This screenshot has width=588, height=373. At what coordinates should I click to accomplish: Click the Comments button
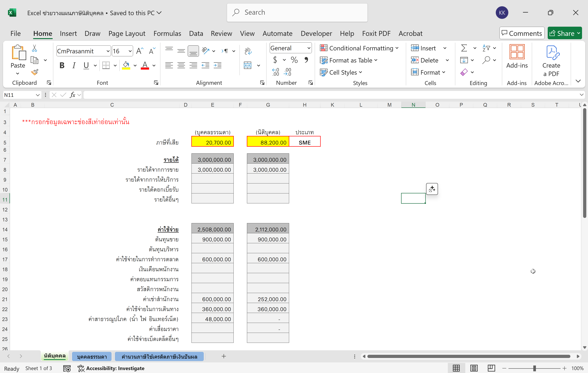coord(522,33)
